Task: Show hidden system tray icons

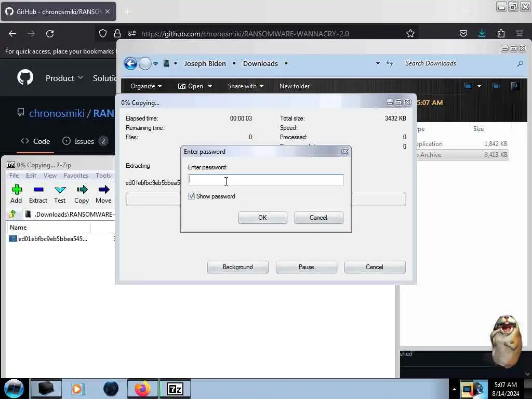Action: [454, 389]
